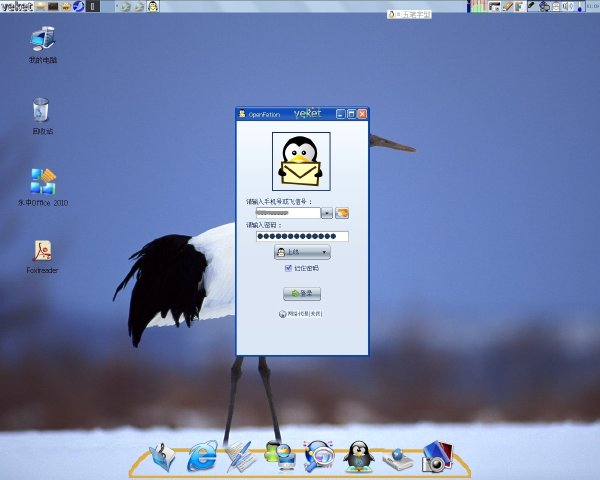Open the My Computer desktop icon

pyautogui.click(x=42, y=44)
